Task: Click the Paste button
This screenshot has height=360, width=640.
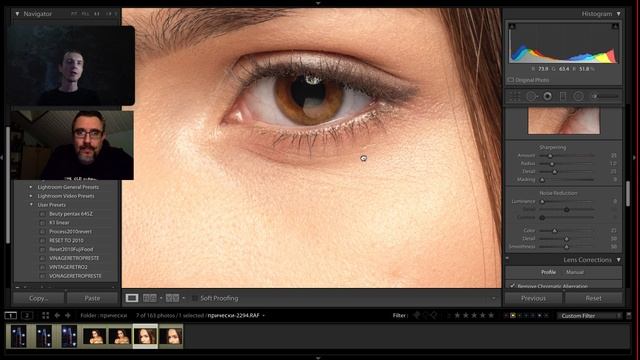Action: tap(92, 298)
